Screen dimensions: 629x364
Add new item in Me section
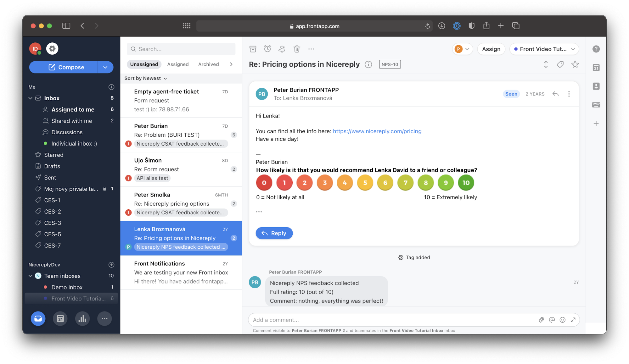(111, 87)
